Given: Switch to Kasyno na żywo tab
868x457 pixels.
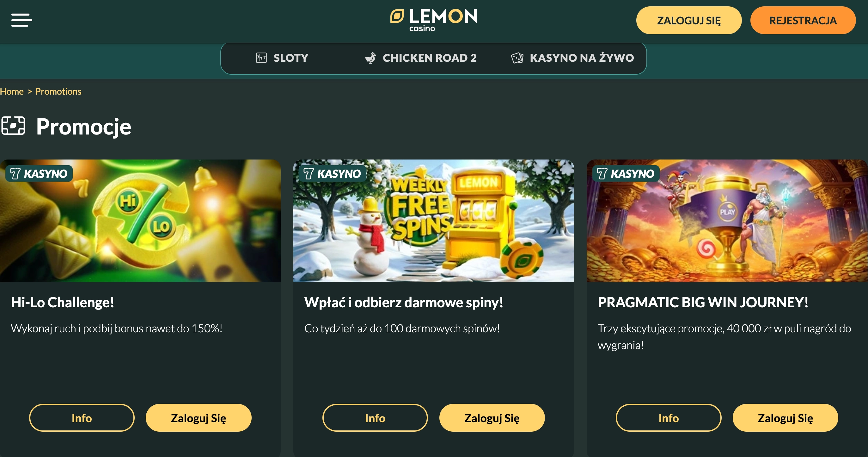Looking at the screenshot, I should [572, 58].
